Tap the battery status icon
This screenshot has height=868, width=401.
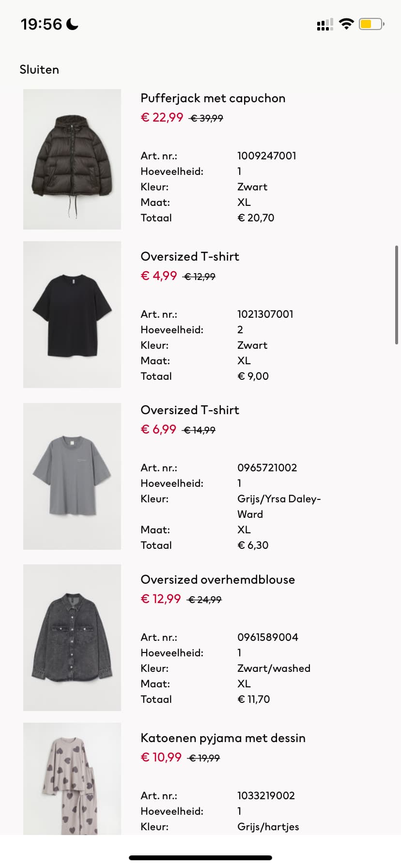tap(371, 24)
